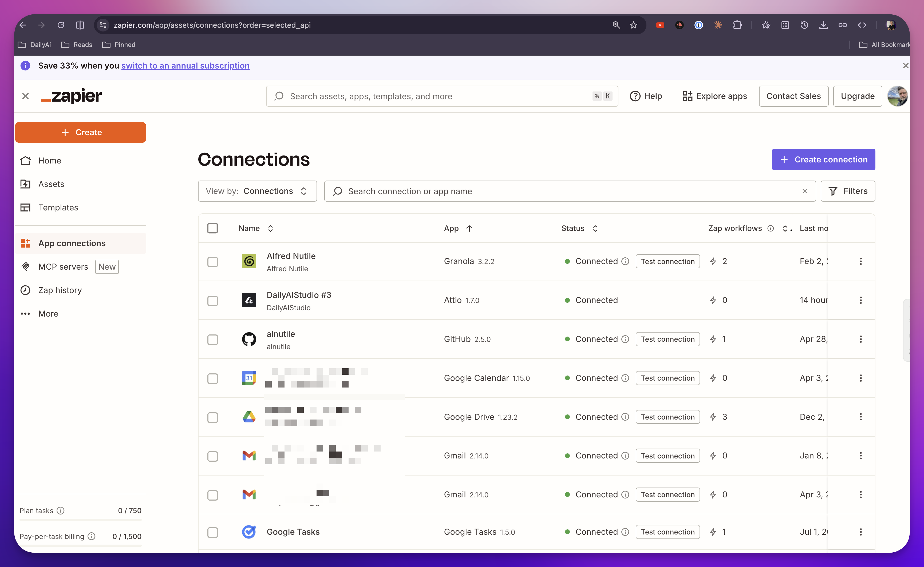Reload the page
The width and height of the screenshot is (924, 567).
click(x=61, y=25)
